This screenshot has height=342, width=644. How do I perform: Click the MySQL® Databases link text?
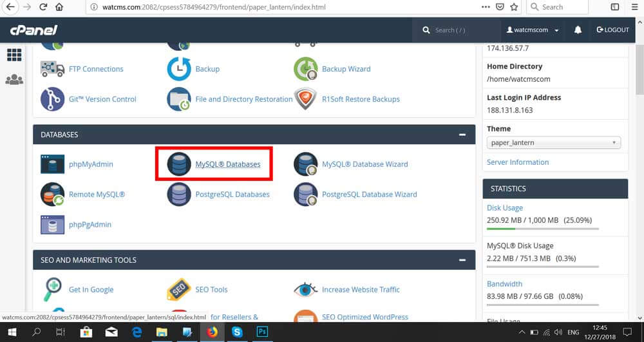tap(228, 164)
